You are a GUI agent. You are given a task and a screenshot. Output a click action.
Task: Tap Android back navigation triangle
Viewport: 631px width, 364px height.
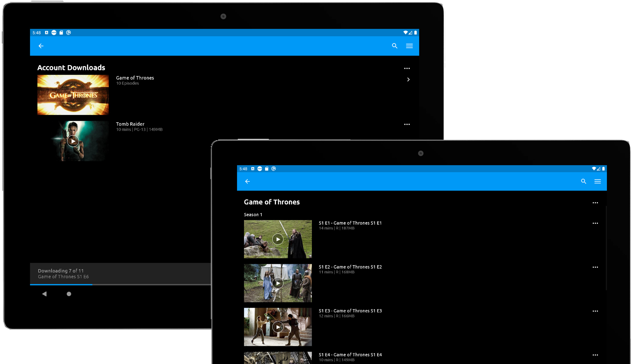click(x=44, y=294)
